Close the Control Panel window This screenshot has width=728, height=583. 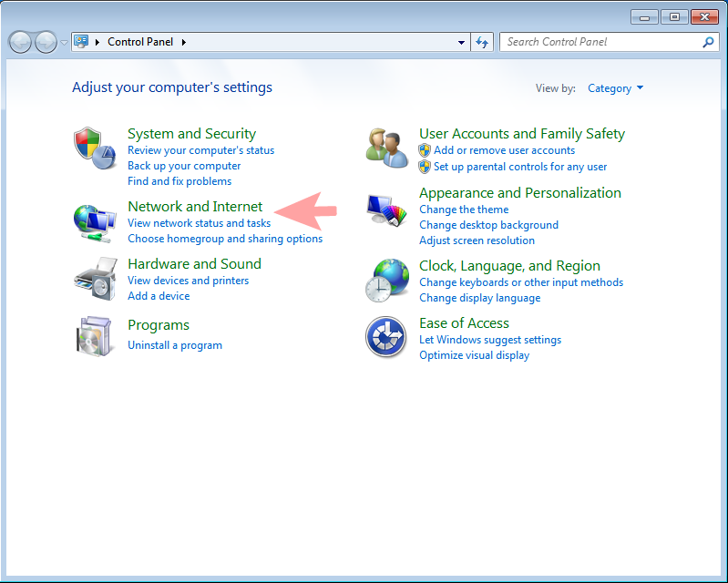pyautogui.click(x=704, y=17)
